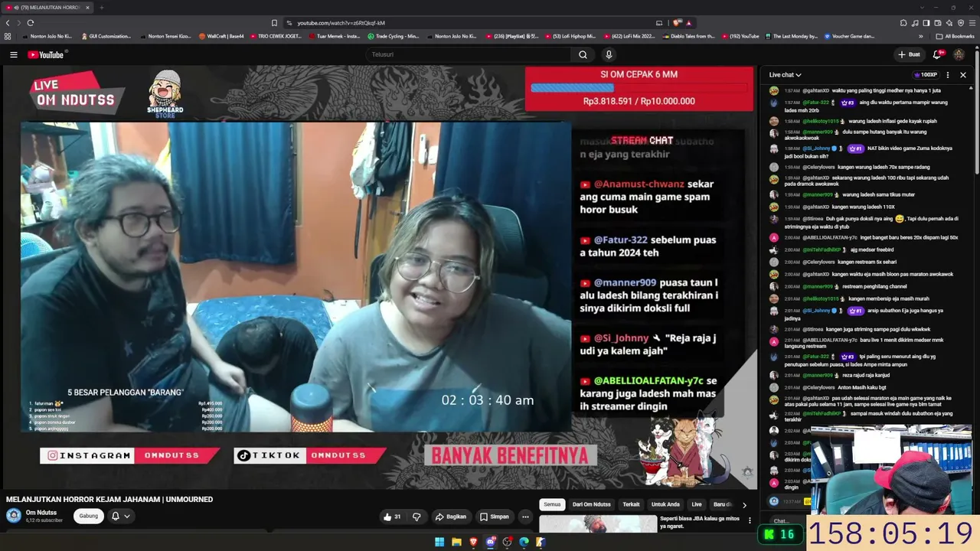
Task: Open the 'Seperti biasa JBA' video title
Action: [700, 522]
